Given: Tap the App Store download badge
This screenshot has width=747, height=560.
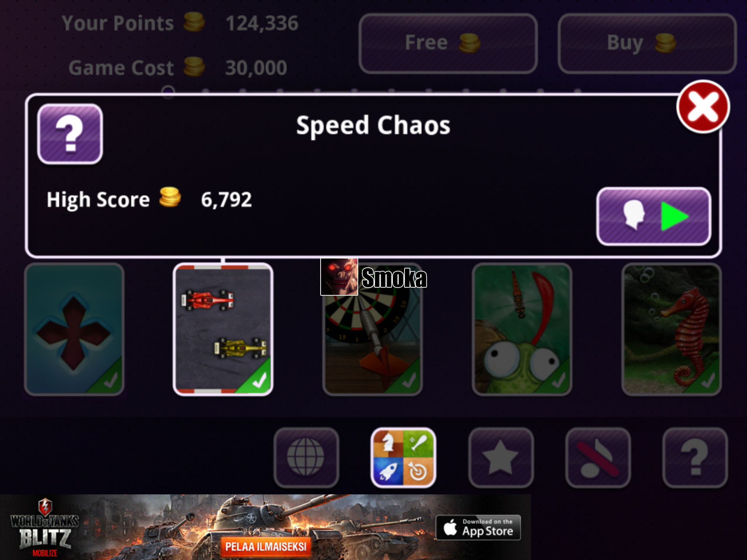Looking at the screenshot, I should coord(478,527).
